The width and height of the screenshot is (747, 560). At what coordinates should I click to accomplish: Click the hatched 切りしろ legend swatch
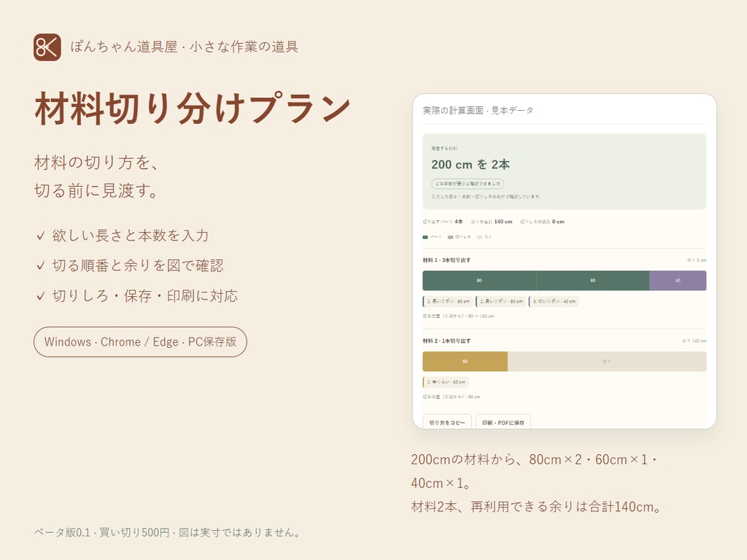[450, 237]
